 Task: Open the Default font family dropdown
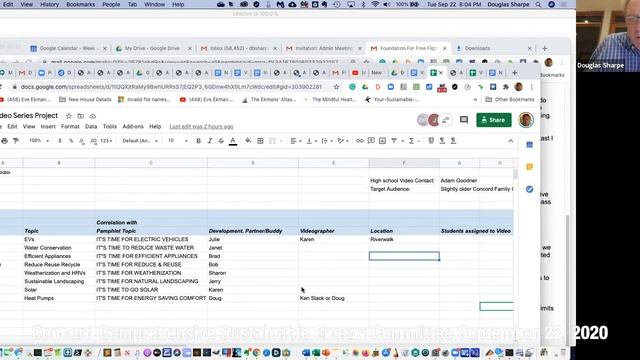(140, 141)
